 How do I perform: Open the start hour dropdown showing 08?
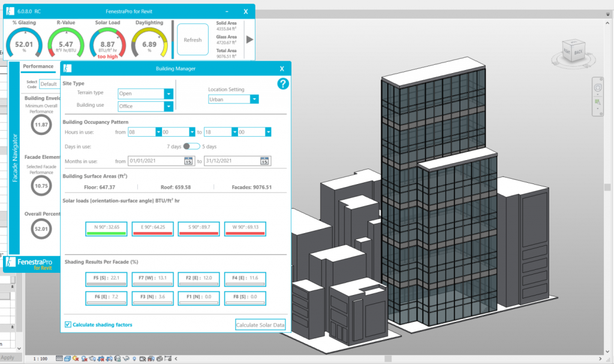(x=158, y=132)
